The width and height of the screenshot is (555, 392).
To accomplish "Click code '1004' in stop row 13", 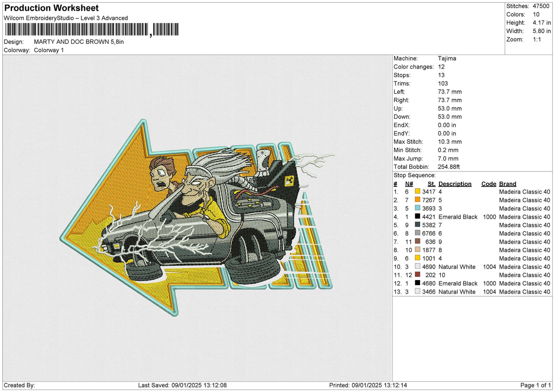I will (x=489, y=291).
